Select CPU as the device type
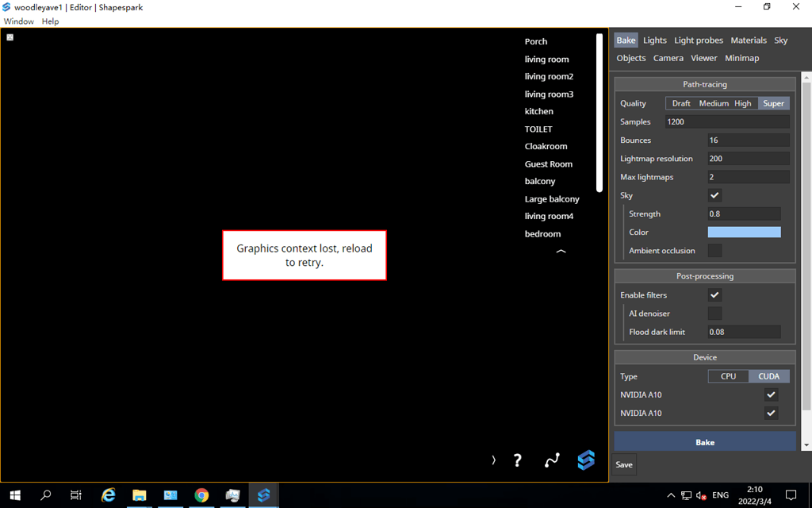 click(727, 375)
